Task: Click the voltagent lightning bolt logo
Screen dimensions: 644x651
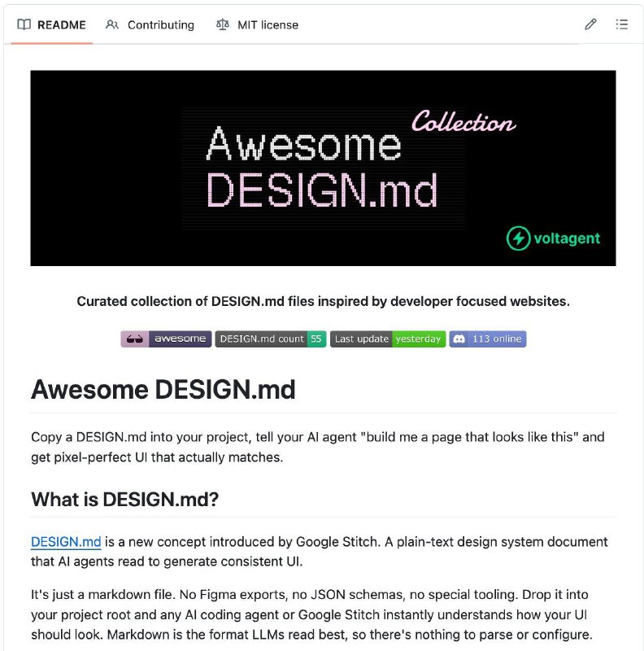Action: pos(518,238)
